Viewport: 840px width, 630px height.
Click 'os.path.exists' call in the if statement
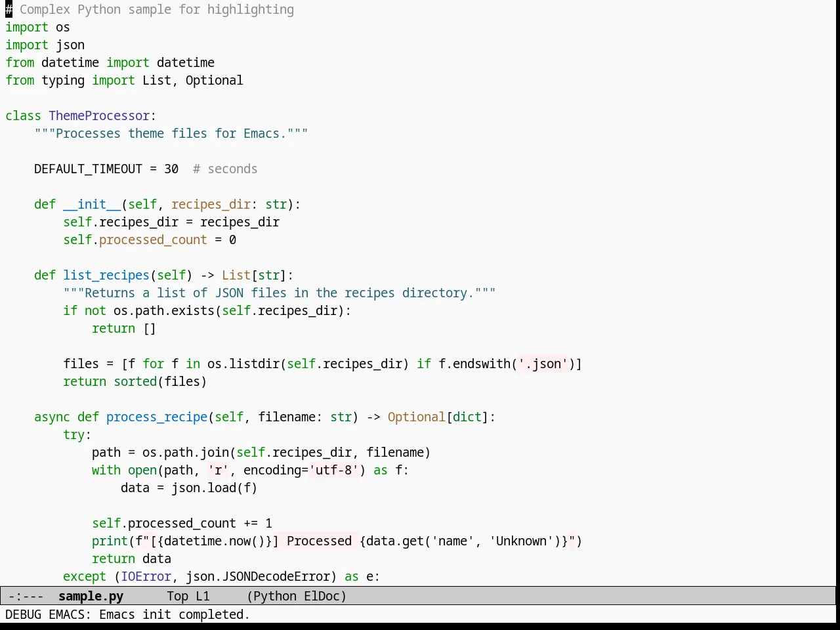164,310
